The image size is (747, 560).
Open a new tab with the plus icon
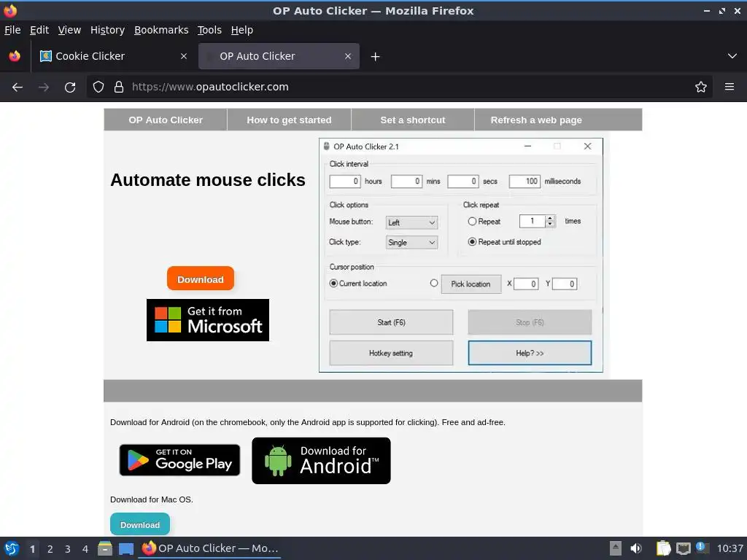(376, 57)
